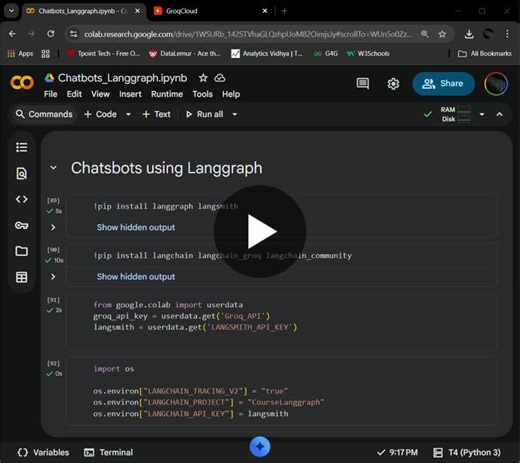Click the Gemini sparkle button

[260, 447]
